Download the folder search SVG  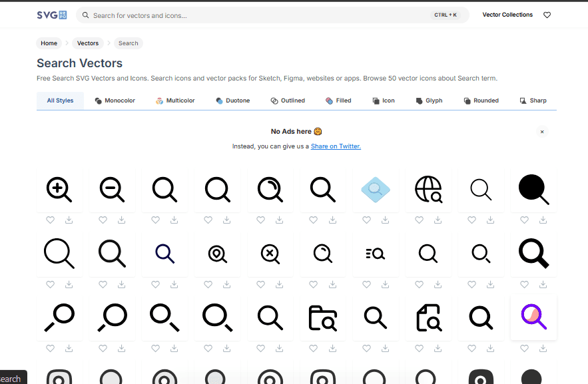[333, 349]
